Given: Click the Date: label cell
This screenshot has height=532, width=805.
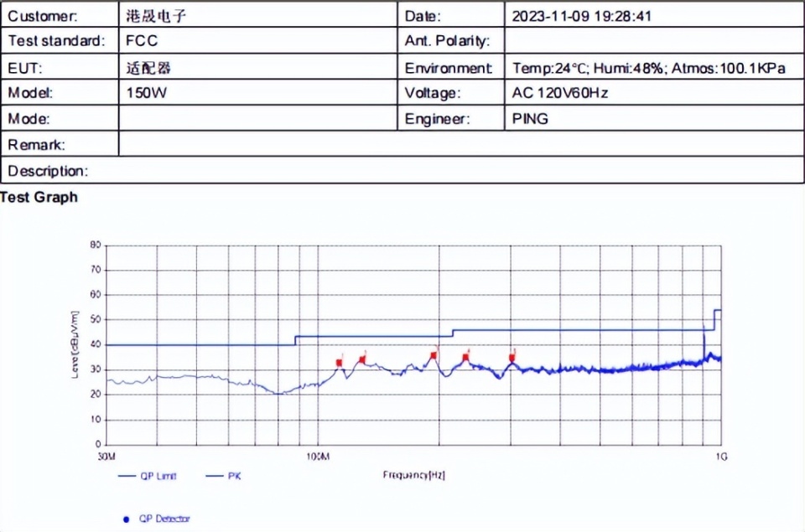Looking at the screenshot, I should pos(451,15).
